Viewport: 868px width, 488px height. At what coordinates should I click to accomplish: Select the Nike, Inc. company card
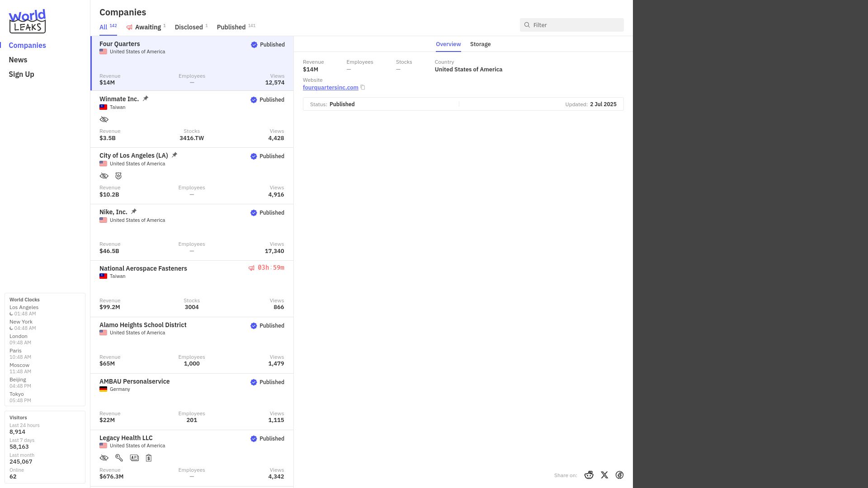[192, 232]
